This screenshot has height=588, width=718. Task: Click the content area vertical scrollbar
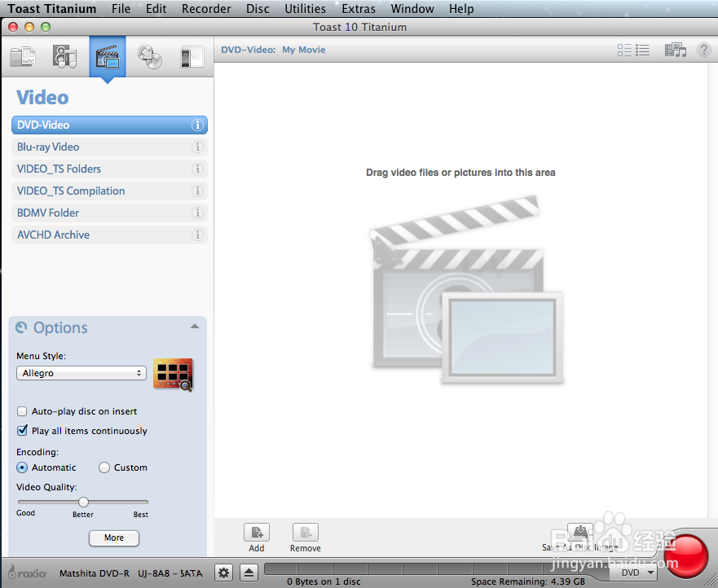click(712, 291)
